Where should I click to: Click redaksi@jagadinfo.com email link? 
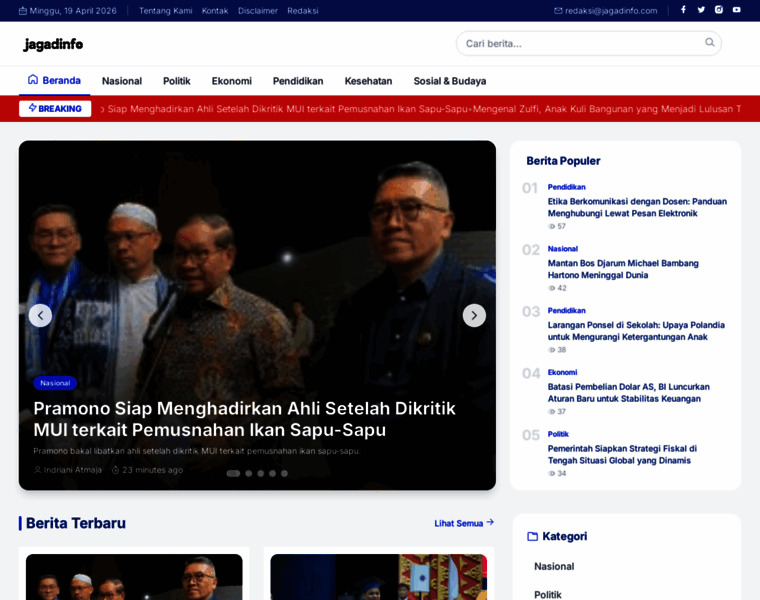point(611,11)
